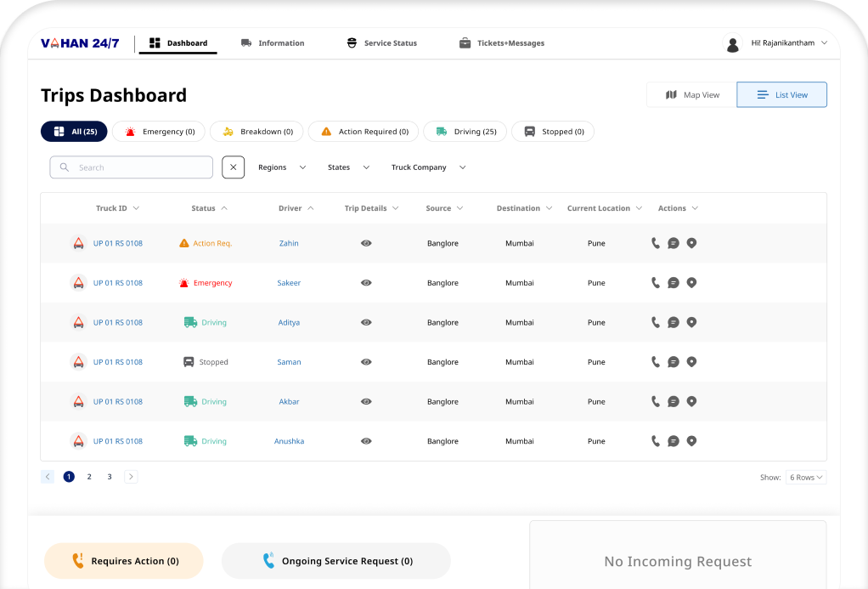The image size is (868, 589).
Task: Click the phone icon in Akbar's row
Action: click(x=655, y=401)
